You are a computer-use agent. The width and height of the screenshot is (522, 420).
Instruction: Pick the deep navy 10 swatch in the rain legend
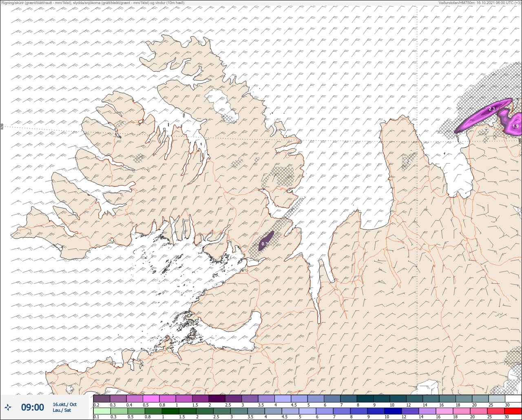click(x=394, y=411)
